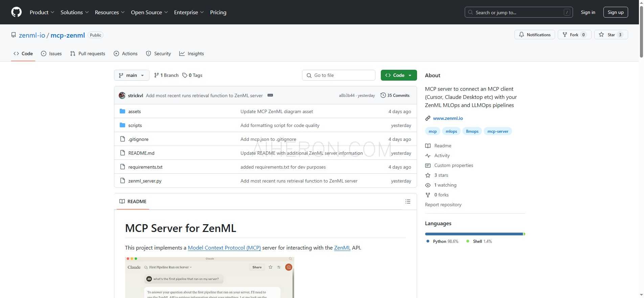Open the main branch selector dropdown
This screenshot has width=644, height=298.
point(132,75)
